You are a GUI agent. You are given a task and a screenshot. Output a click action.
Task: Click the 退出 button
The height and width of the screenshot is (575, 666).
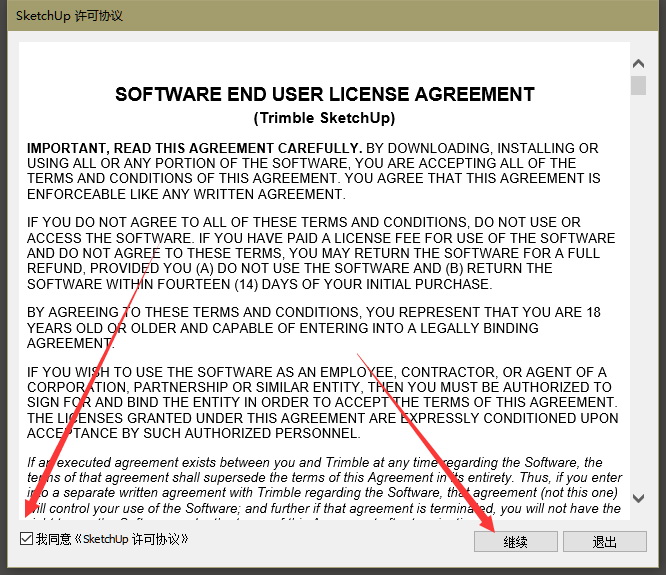[605, 541]
